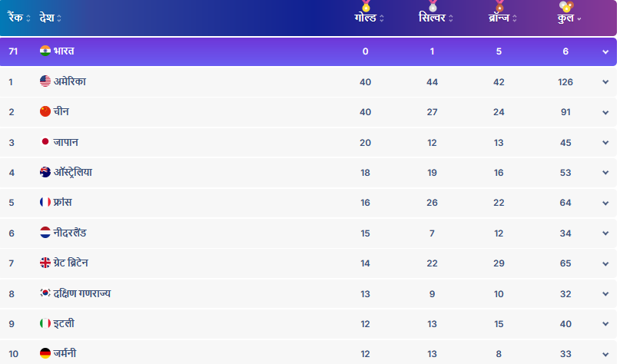Sort table by रैंक column
620x364 pixels.
point(19,18)
